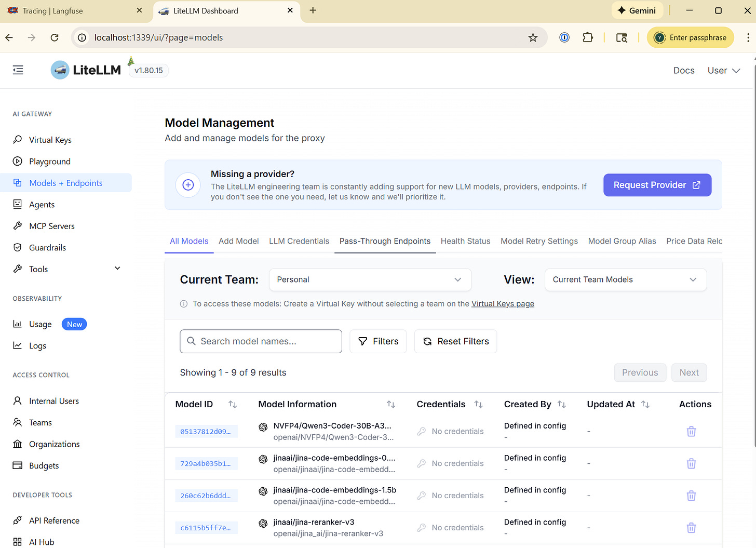Open the Organizations page

click(x=54, y=444)
